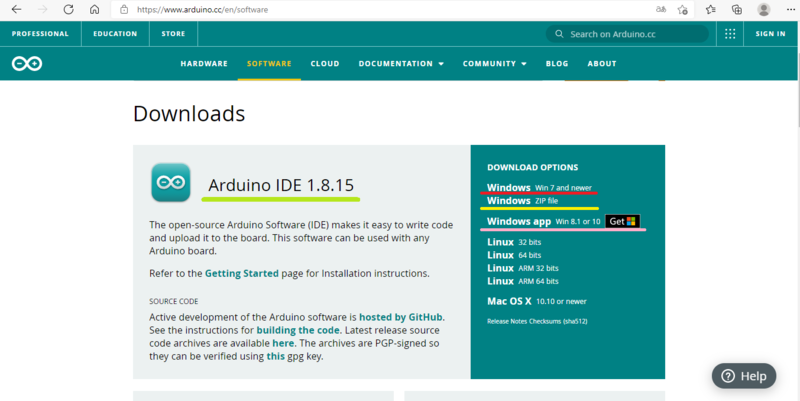Open the apps grid icon near Sign In

730,34
